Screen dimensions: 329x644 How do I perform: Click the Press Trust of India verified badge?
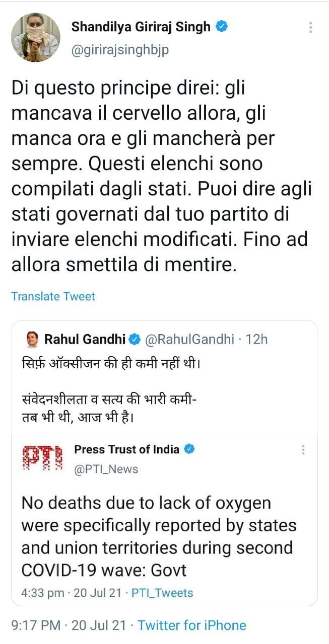[x=189, y=449]
